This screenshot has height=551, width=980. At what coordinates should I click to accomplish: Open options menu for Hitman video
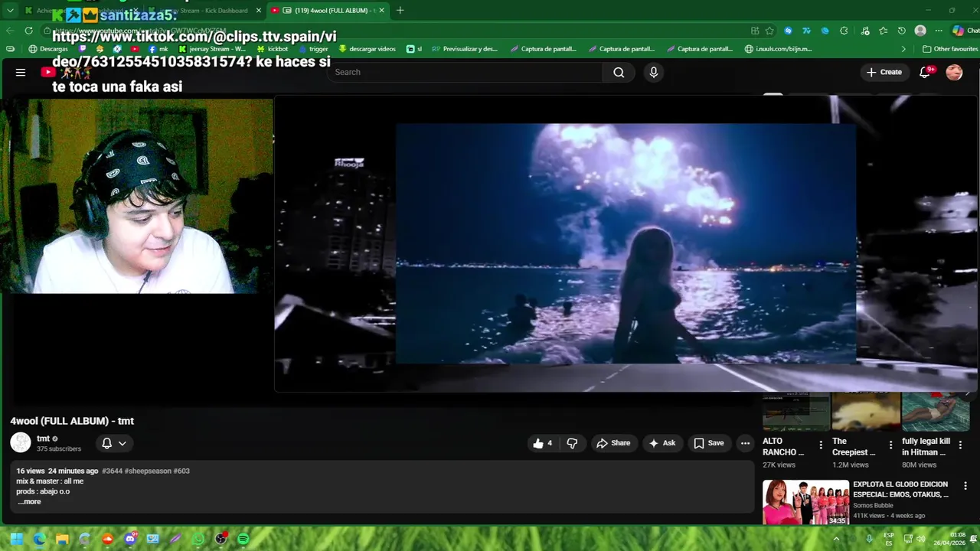pos(960,445)
